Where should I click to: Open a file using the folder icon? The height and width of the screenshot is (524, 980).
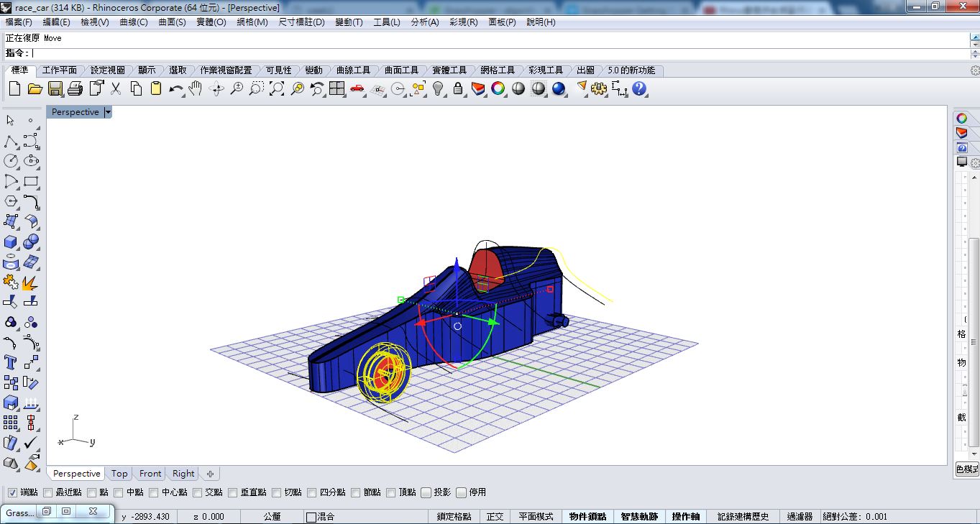(x=35, y=88)
